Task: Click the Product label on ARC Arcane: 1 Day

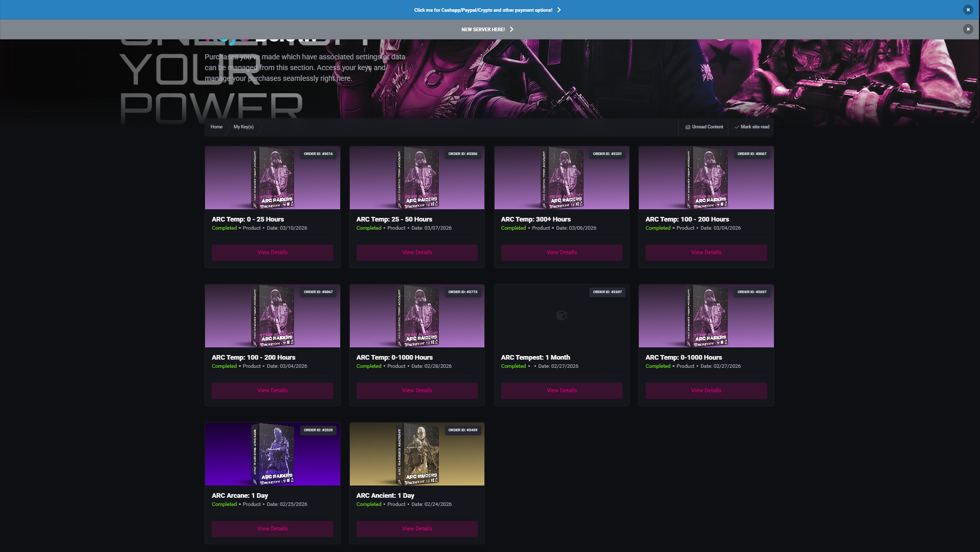Action: click(x=252, y=504)
